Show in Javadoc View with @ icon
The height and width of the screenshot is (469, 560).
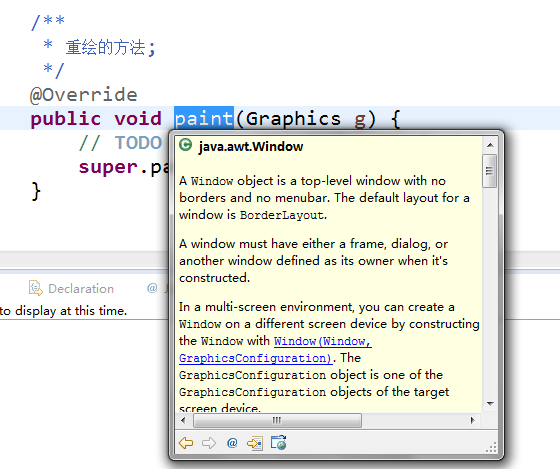(232, 443)
